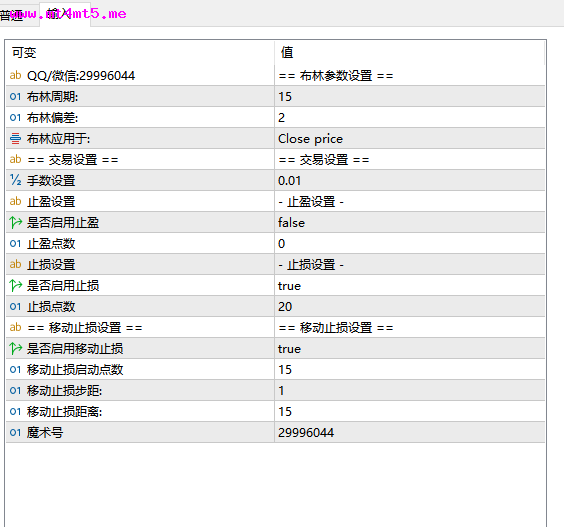This screenshot has height=527, width=564.
Task: Select the 手数设置 value 0.01
Action: pyautogui.click(x=410, y=180)
